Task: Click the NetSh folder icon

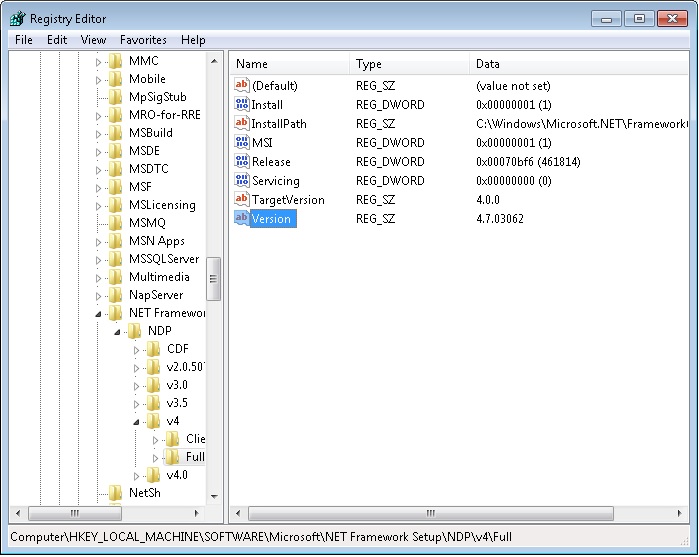Action: pos(116,493)
